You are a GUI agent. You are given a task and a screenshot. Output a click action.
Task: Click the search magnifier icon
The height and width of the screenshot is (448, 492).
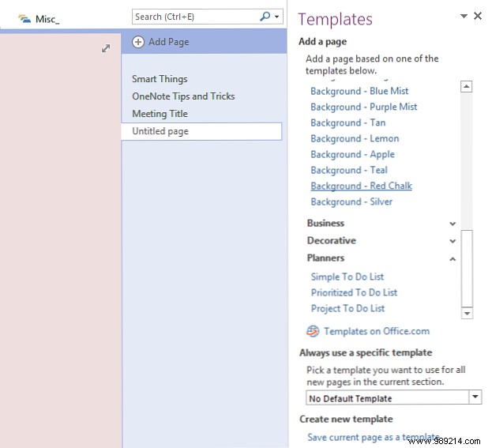pos(265,17)
